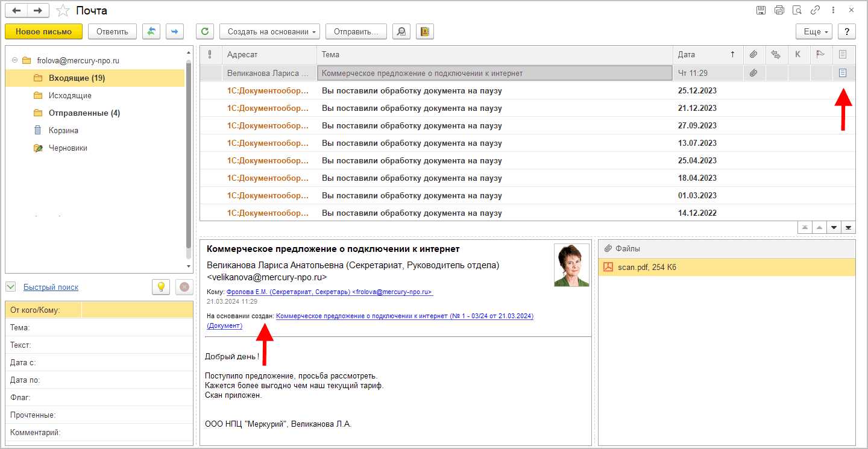The width and height of the screenshot is (868, 449).
Task: Select the Отправленные (4) folder
Action: pos(84,113)
